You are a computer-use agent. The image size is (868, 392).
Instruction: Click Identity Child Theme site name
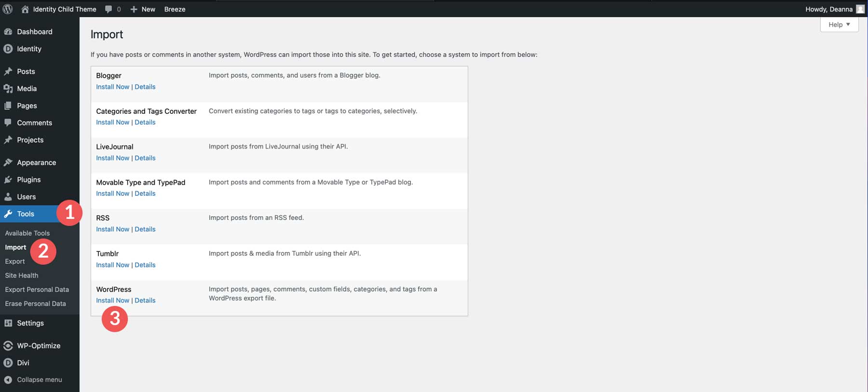pos(65,9)
